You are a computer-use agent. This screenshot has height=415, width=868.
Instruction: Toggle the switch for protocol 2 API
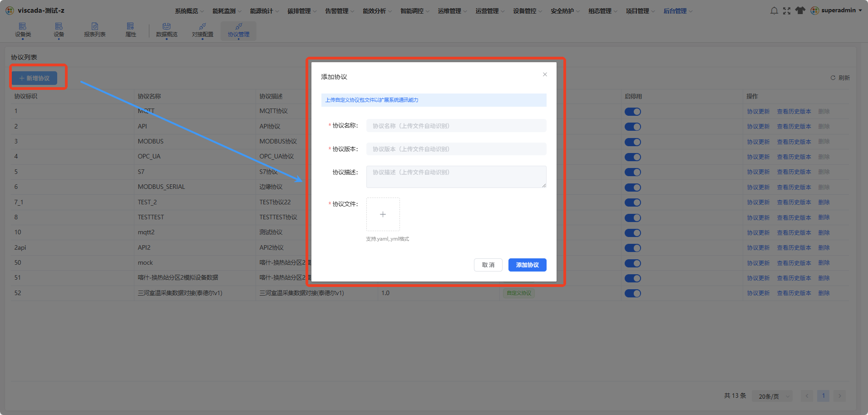[632, 127]
